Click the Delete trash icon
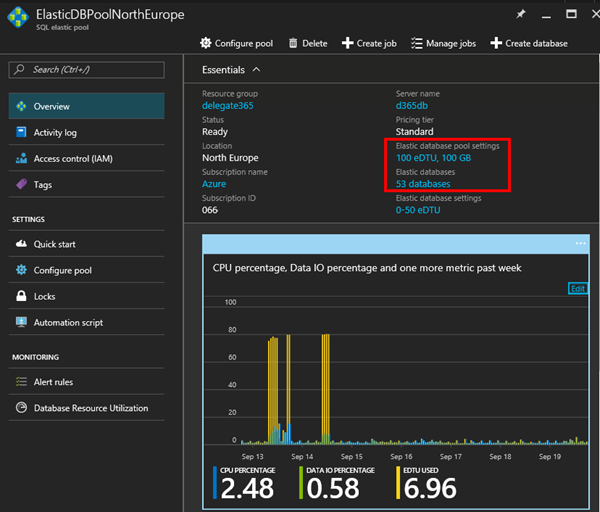The image size is (600, 512). click(x=293, y=43)
